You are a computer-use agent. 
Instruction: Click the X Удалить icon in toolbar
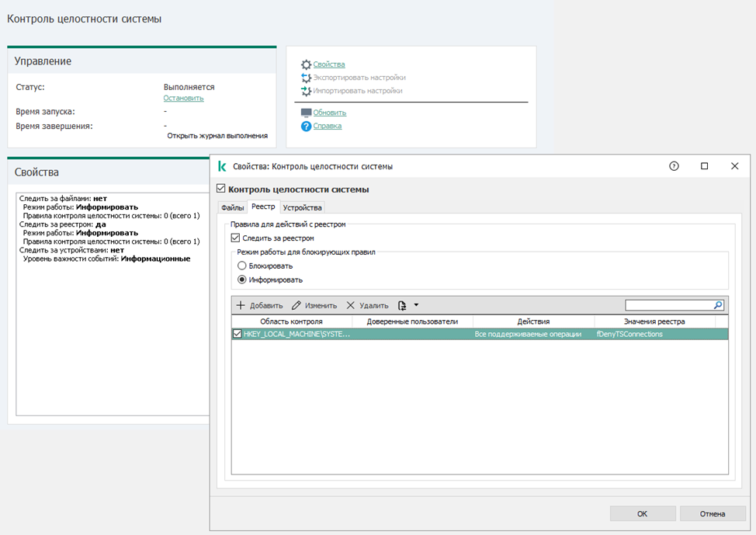(350, 306)
